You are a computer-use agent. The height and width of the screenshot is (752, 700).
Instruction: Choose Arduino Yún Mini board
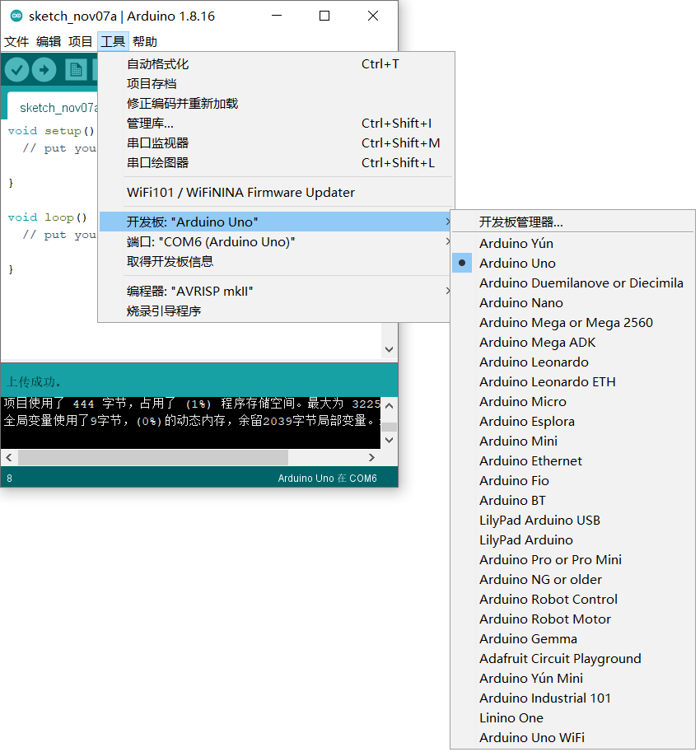point(573,678)
